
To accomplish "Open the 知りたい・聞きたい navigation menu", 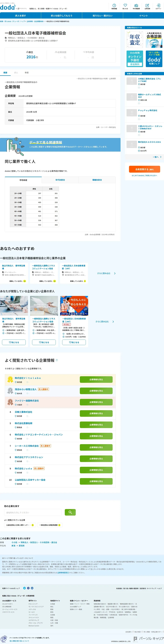I will 102,16.
